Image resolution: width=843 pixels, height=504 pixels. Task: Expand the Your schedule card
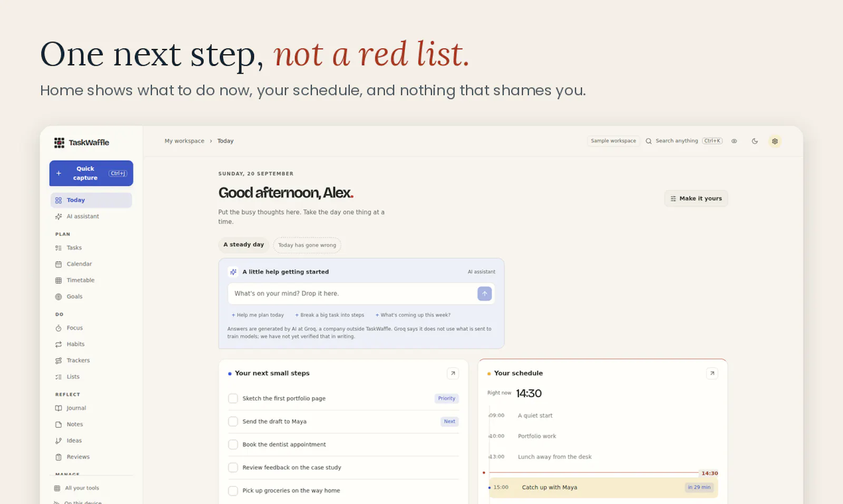(712, 373)
